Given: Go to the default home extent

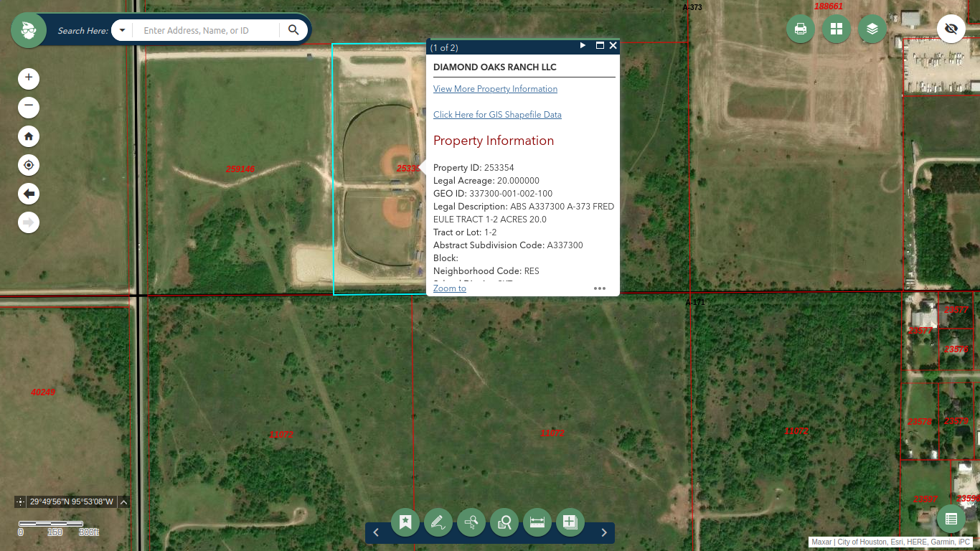Looking at the screenshot, I should pos(29,136).
